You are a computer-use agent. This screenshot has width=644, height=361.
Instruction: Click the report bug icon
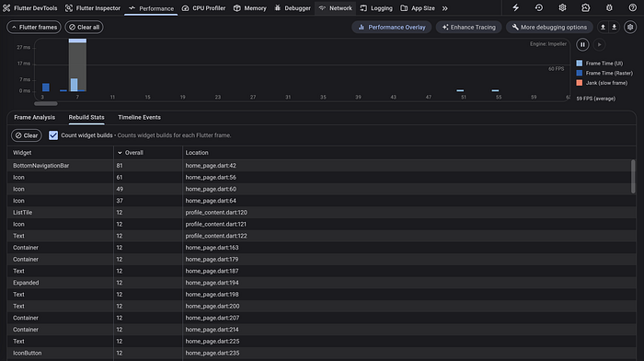tap(609, 7)
